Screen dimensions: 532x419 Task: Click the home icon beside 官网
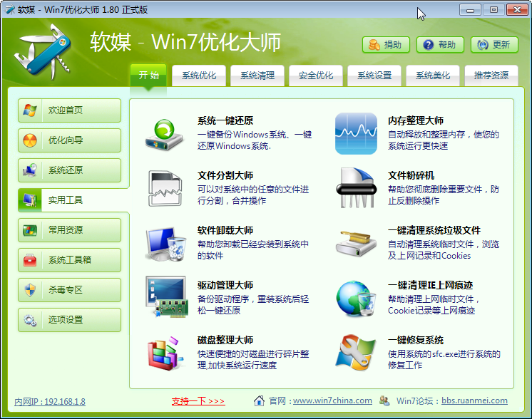tap(259, 400)
